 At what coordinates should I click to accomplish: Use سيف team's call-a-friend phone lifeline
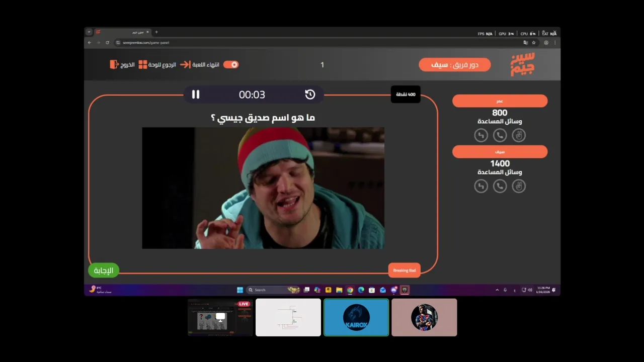[500, 186]
